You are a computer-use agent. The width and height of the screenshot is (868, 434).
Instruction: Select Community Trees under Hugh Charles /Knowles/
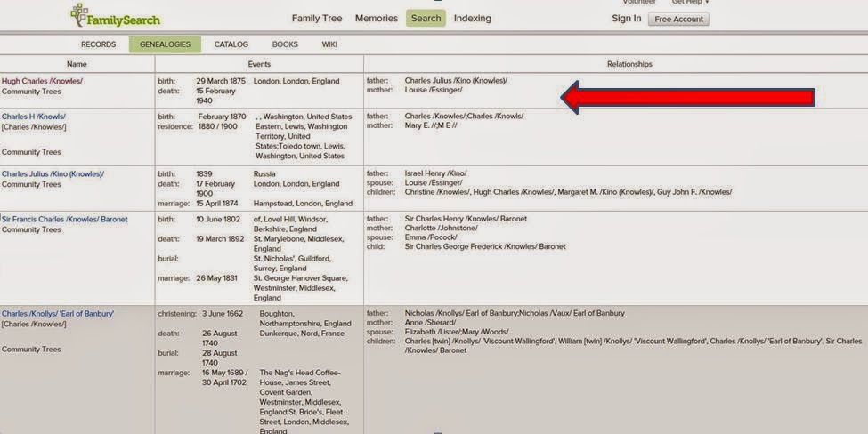coord(31,92)
